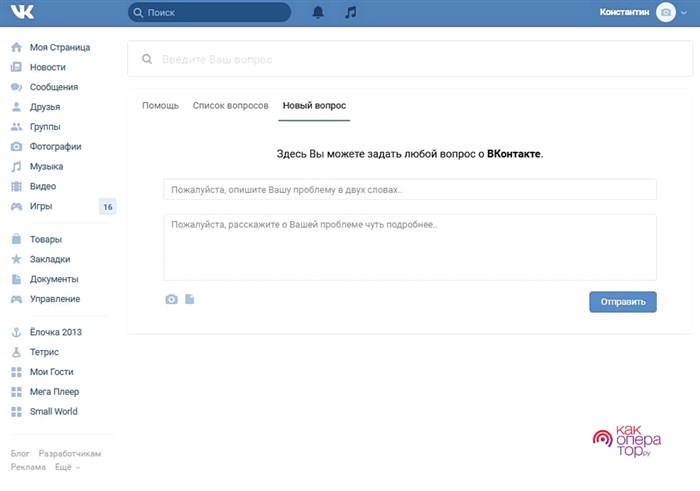Image resolution: width=700 pixels, height=491 pixels.
Task: Open the Блог footer link
Action: 20,454
